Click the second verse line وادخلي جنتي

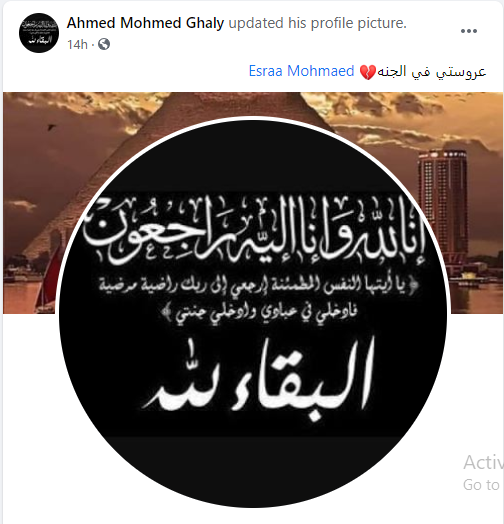tap(260, 312)
